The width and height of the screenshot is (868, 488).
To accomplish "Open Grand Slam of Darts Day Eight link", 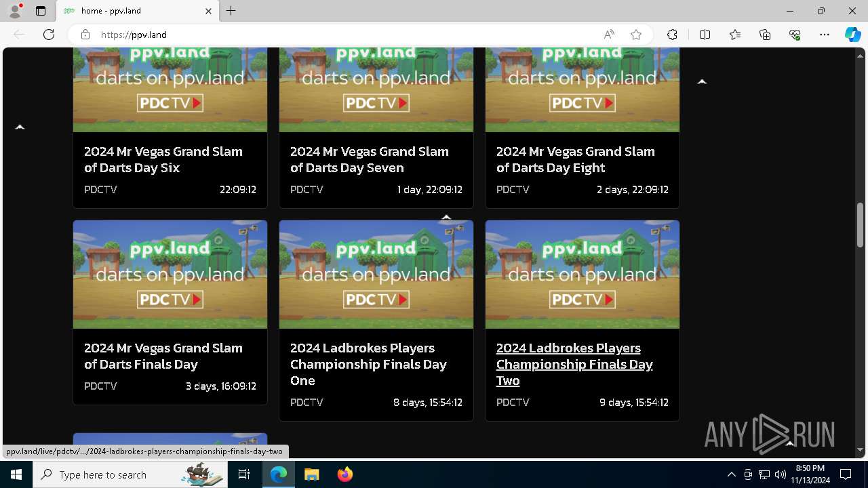I will [576, 160].
